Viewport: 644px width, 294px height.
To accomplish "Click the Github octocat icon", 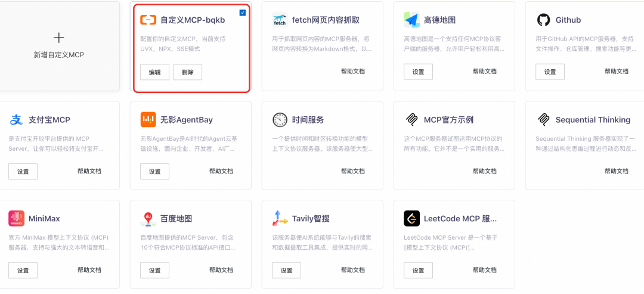I will 543,20.
